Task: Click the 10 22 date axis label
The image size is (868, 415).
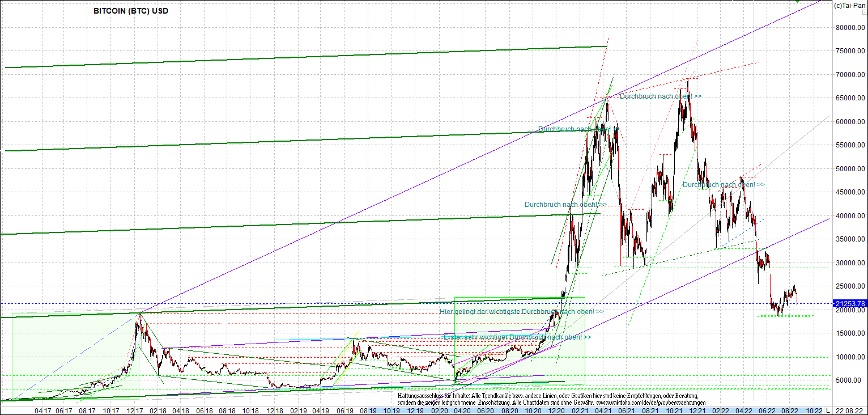Action: coord(814,410)
